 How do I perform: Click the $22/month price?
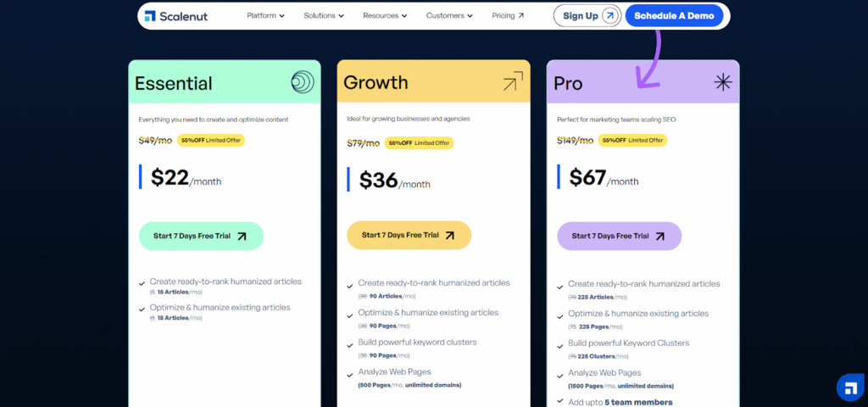(x=186, y=177)
